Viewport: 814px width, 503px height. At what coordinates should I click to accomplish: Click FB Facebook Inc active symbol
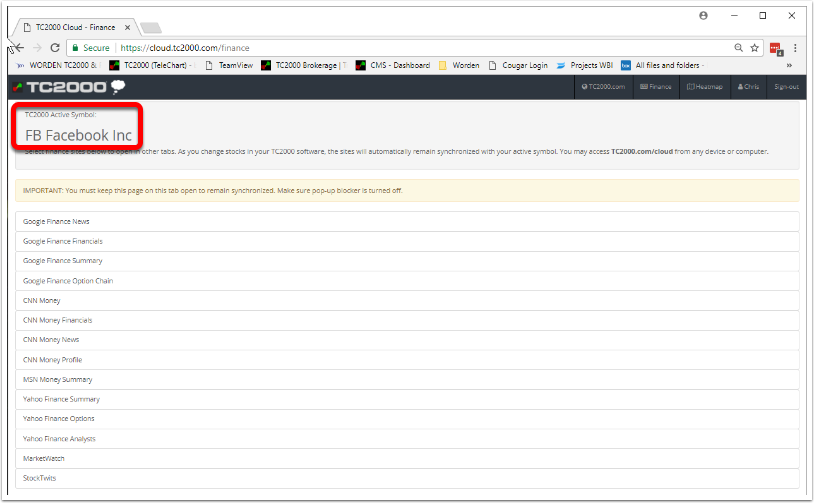coord(78,135)
